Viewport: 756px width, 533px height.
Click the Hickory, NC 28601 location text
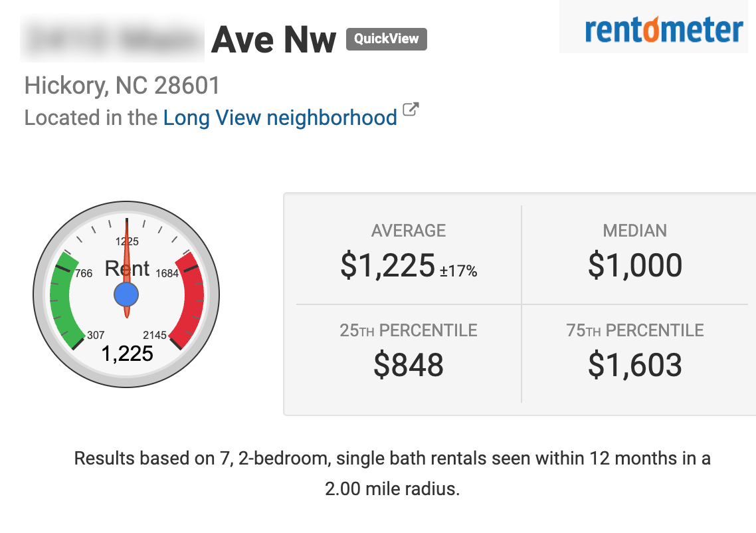tap(122, 86)
